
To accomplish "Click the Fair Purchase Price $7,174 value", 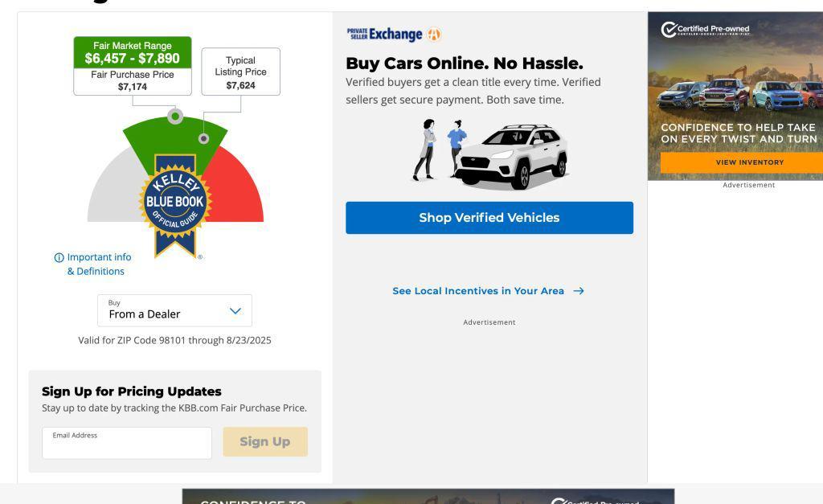I will click(133, 87).
